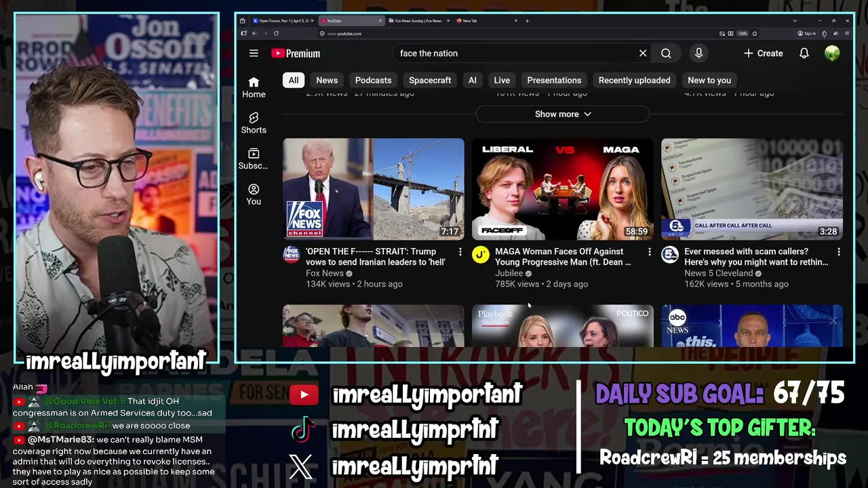
Task: Click the browser Sign in button
Action: (x=807, y=33)
